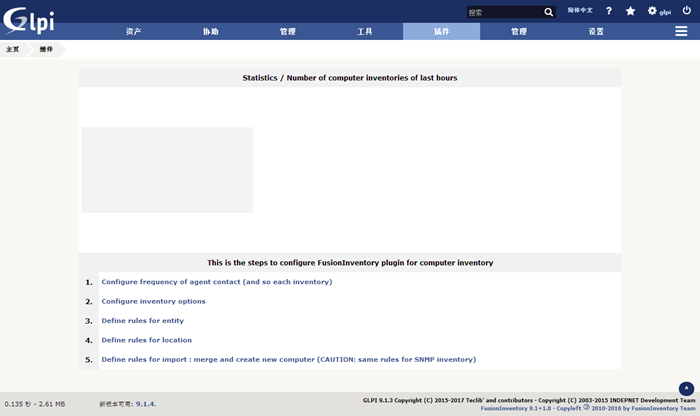Open Define rules for entity link
The width and height of the screenshot is (700, 416).
coord(142,320)
